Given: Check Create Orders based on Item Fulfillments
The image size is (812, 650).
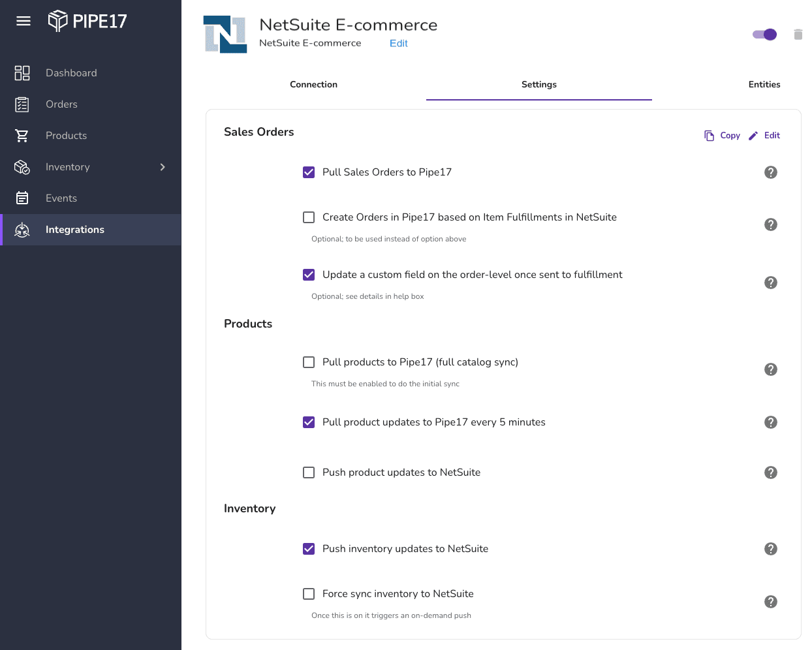Looking at the screenshot, I should (309, 217).
